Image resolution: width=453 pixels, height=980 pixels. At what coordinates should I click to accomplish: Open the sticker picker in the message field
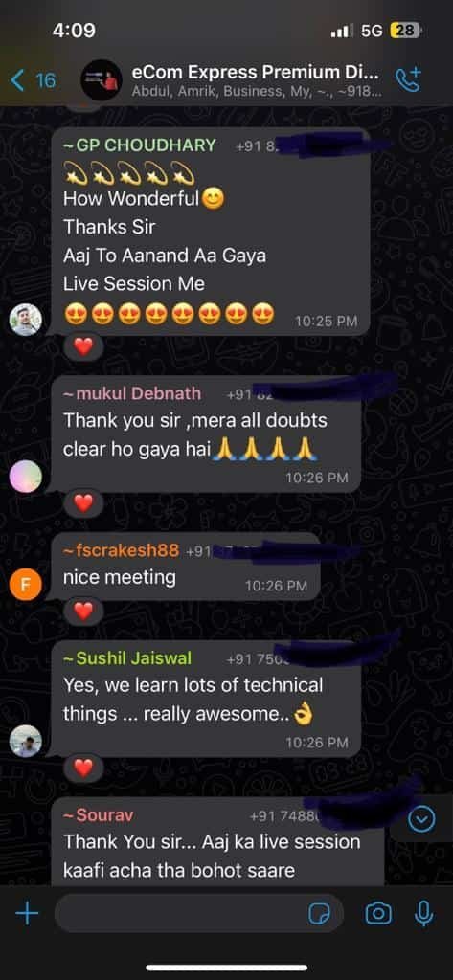coord(319,914)
